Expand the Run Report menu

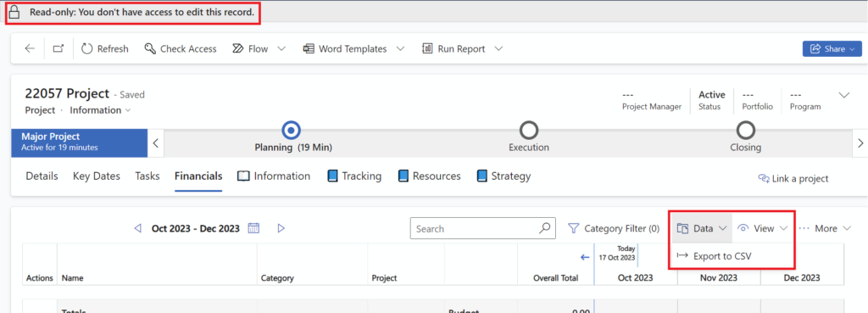[462, 48]
